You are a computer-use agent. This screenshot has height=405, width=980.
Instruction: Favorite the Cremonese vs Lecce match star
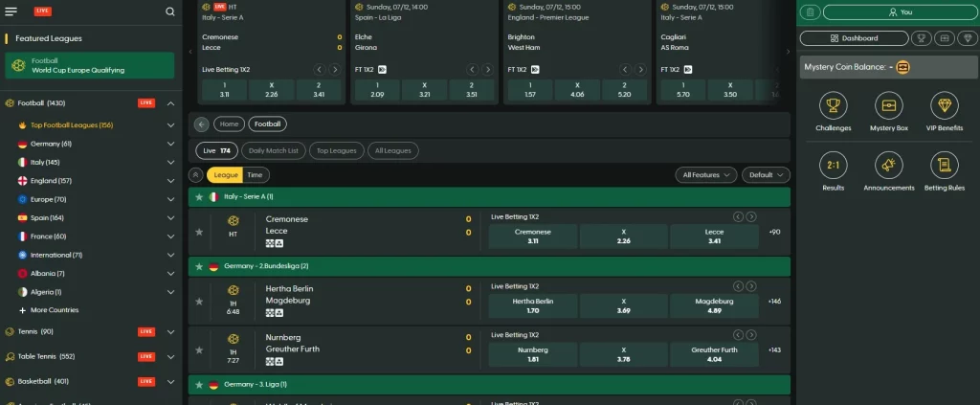[x=199, y=232]
